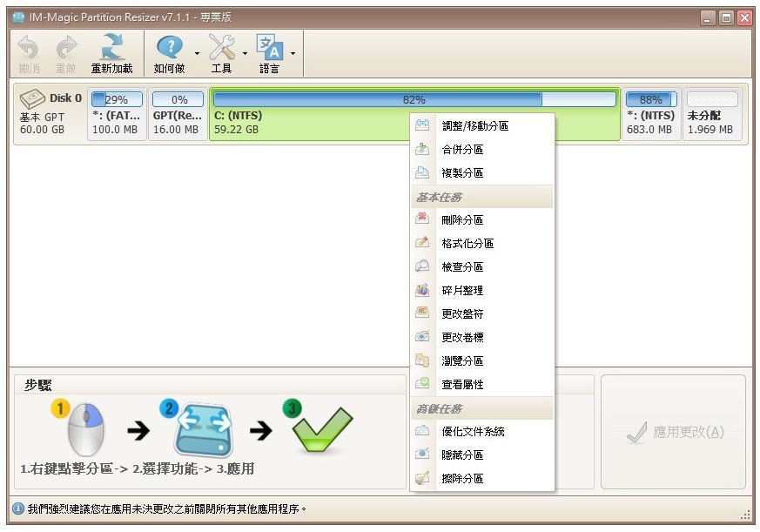This screenshot has height=532, width=760.
Task: Select 優化文件系統 in the context menu
Action: click(x=482, y=431)
